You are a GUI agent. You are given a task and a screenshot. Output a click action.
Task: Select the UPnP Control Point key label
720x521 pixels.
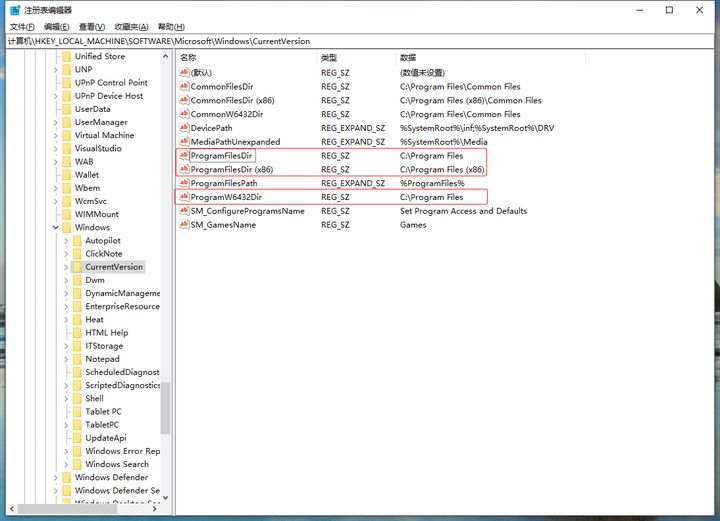pyautogui.click(x=111, y=83)
